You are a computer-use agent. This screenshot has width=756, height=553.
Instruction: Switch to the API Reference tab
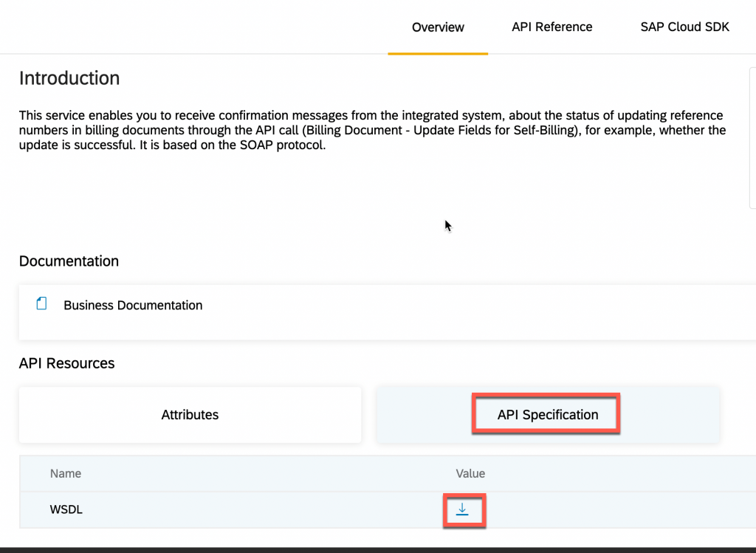tap(552, 27)
